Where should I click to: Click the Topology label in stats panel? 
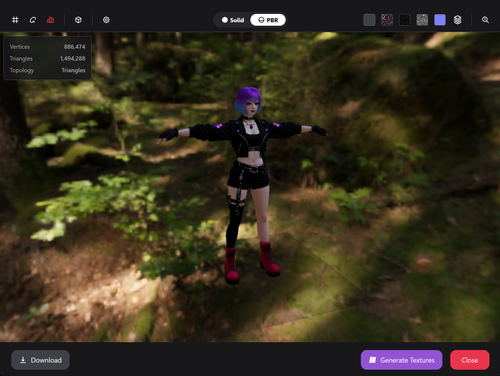coord(22,70)
